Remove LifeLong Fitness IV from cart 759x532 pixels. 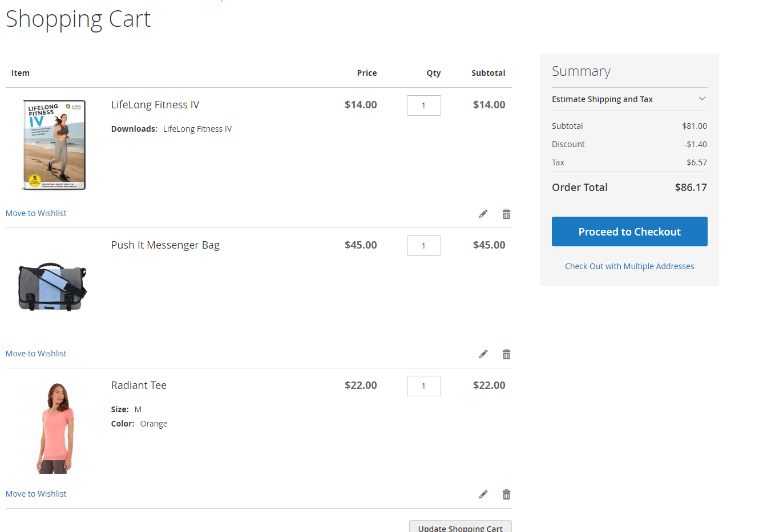click(506, 214)
